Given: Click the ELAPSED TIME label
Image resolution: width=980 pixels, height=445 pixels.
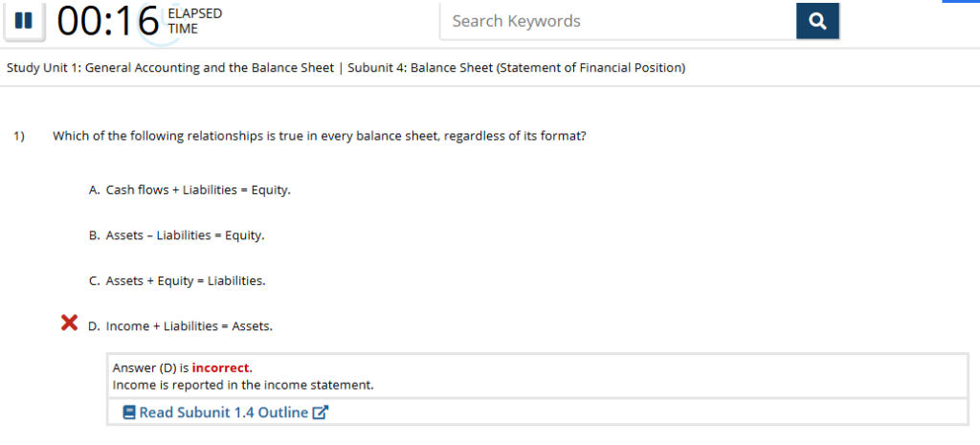Looking at the screenshot, I should (194, 21).
